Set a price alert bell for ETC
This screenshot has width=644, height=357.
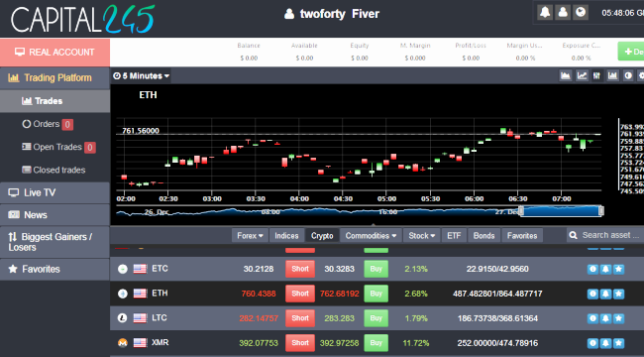[x=605, y=269]
